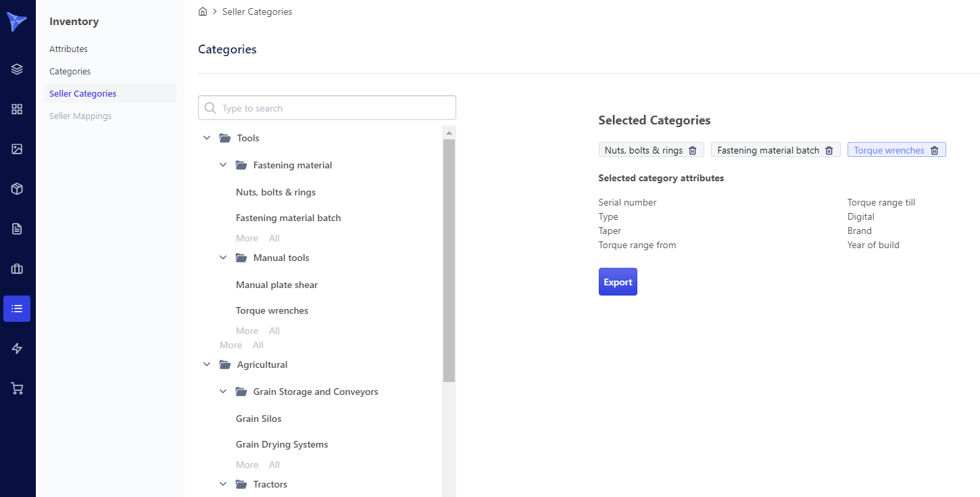This screenshot has width=980, height=497.
Task: Open the box package icon in sidebar
Action: click(17, 189)
